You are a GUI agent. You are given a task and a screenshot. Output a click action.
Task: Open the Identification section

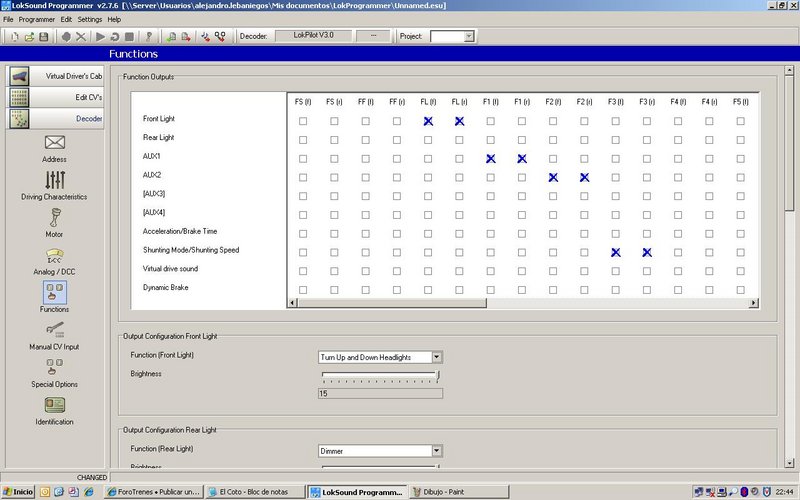point(55,411)
